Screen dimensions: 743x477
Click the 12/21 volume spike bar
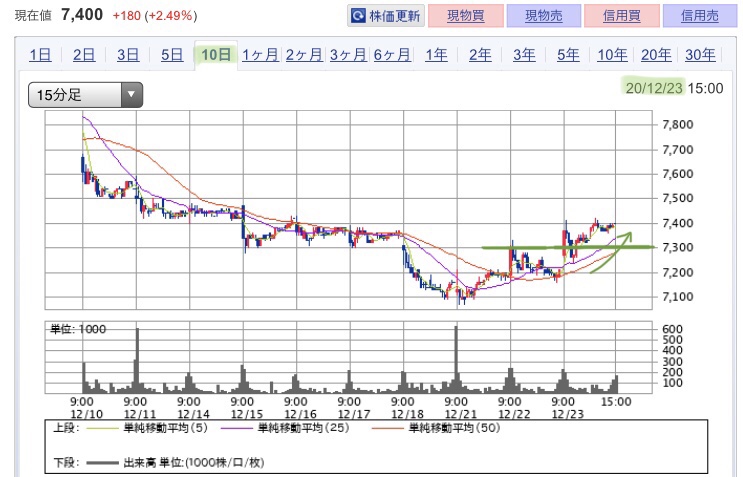click(456, 359)
